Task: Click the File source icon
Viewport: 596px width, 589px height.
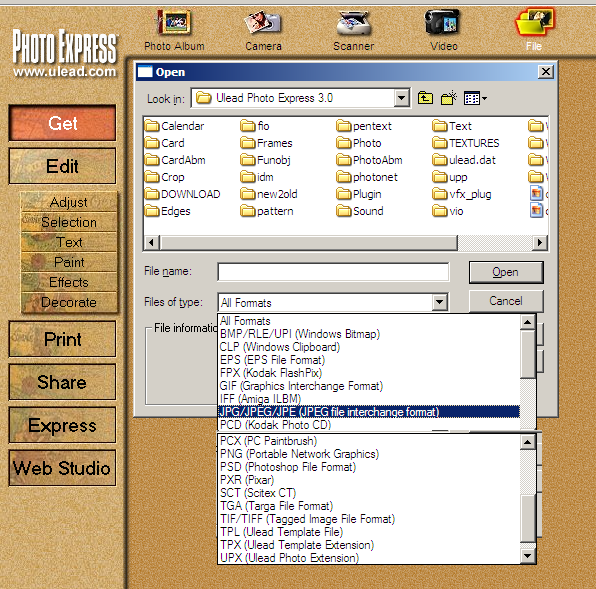Action: pos(534,23)
